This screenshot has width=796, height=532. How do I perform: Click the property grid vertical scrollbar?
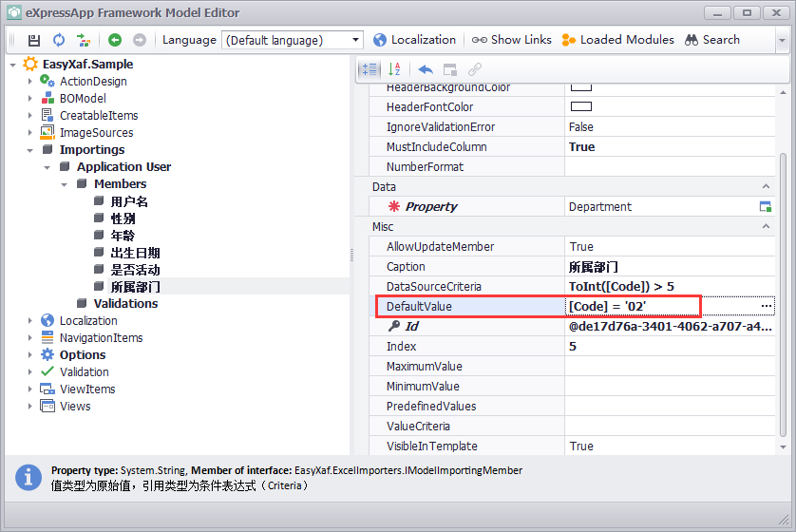point(783,294)
